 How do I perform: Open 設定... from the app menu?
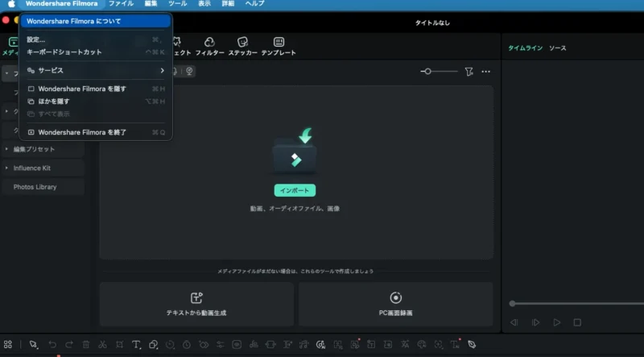coord(96,39)
